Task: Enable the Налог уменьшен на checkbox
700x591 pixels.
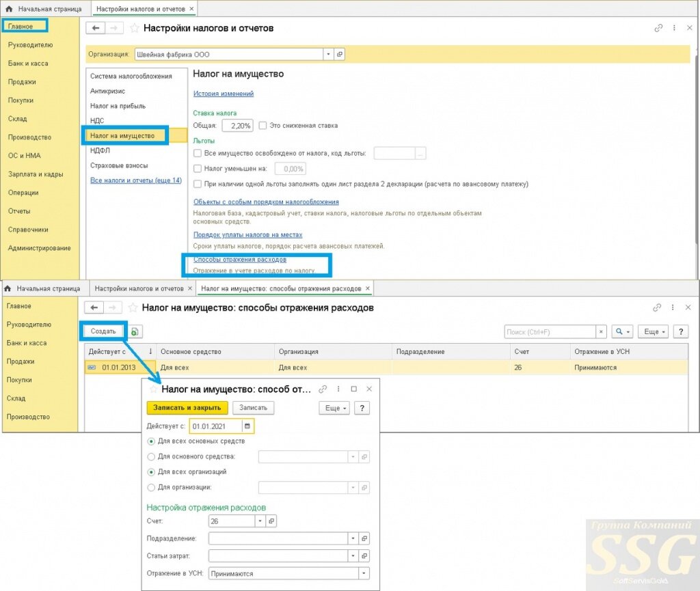Action: point(198,169)
